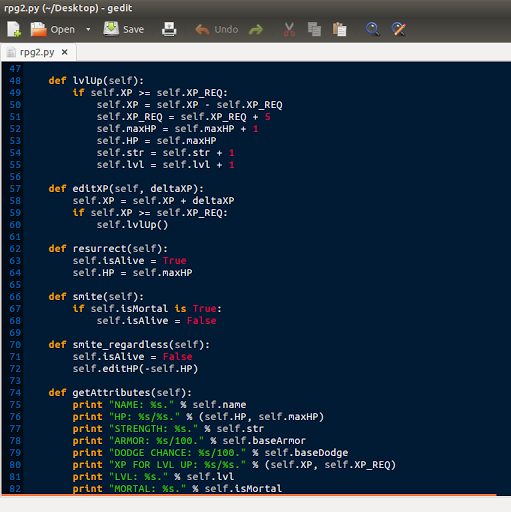Click the New document icon

point(14,29)
